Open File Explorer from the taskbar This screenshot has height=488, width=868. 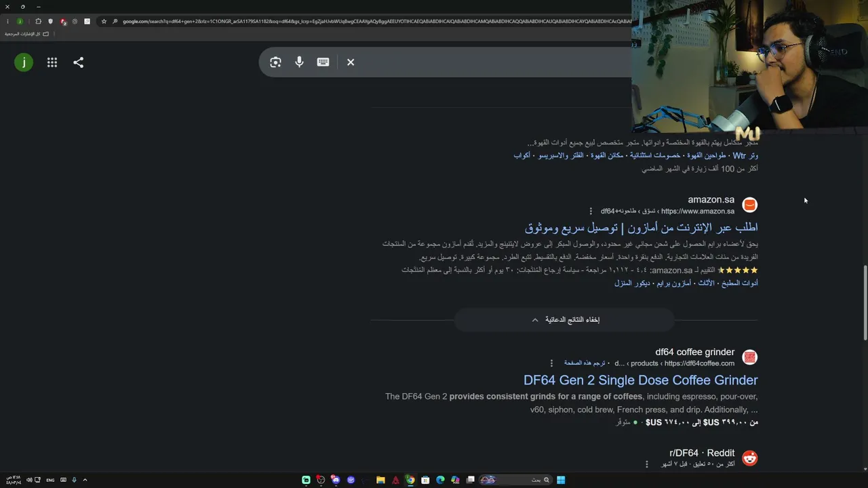(x=380, y=480)
